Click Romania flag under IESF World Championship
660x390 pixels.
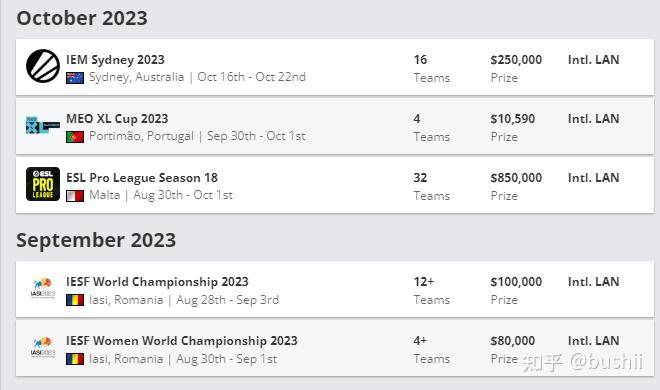pyautogui.click(x=75, y=300)
